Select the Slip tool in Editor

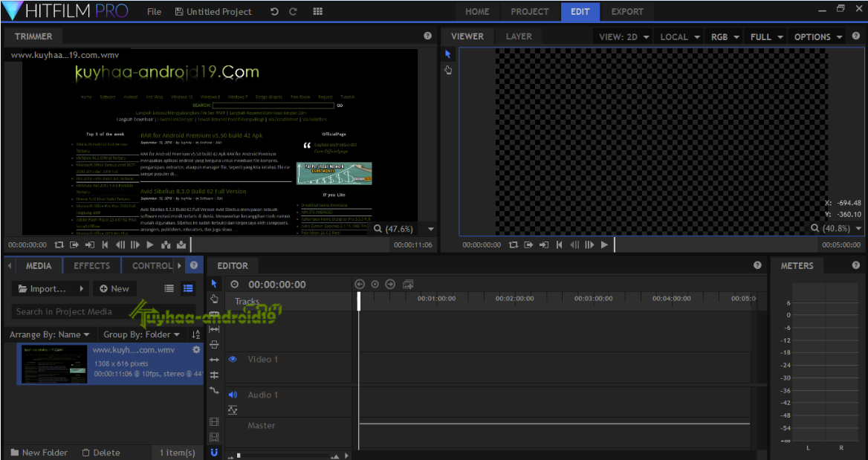[x=214, y=329]
